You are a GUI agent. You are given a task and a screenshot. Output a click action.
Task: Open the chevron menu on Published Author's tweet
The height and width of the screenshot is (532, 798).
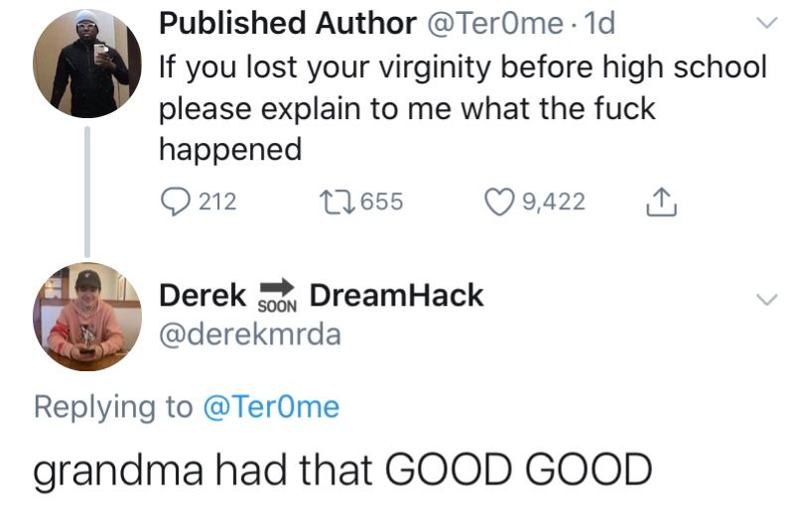tap(764, 24)
